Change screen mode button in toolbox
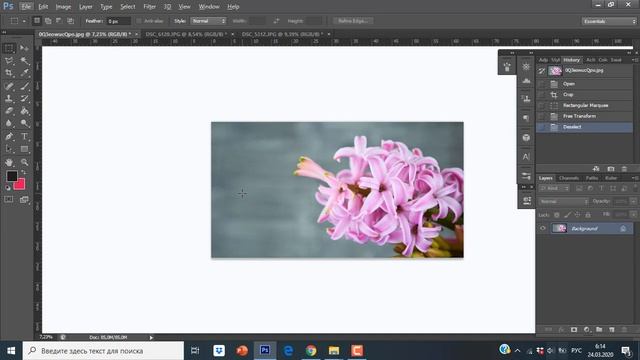This screenshot has width=640, height=360. tap(24, 199)
